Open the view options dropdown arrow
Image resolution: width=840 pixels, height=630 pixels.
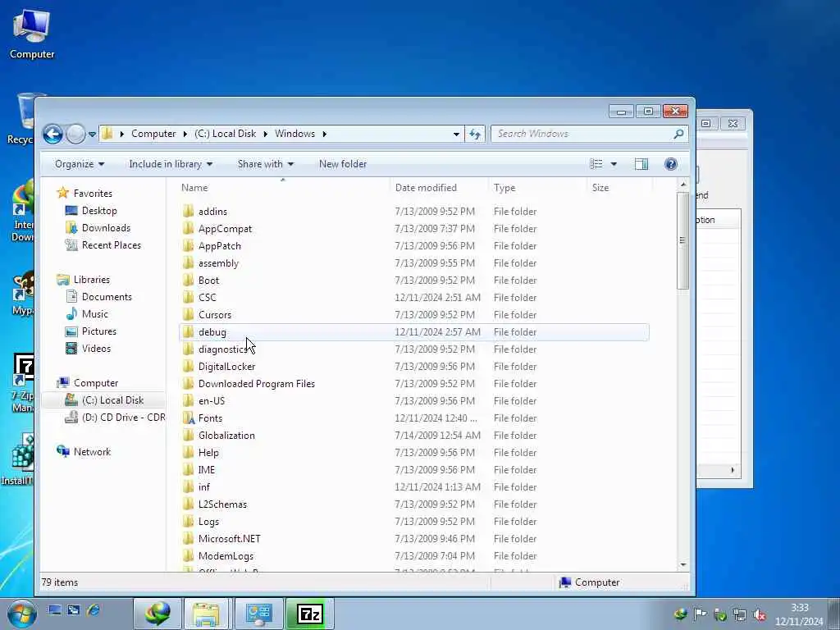pyautogui.click(x=614, y=164)
